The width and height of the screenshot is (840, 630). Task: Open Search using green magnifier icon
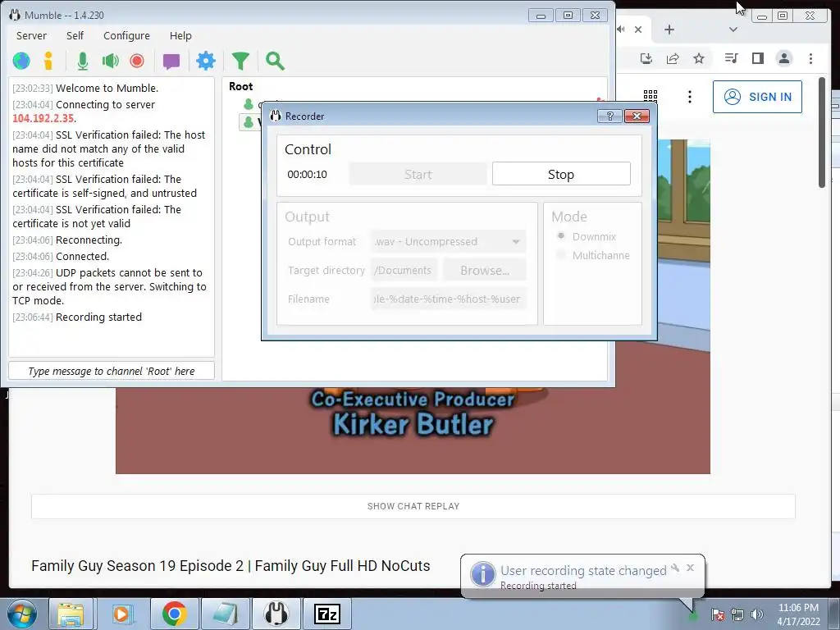(x=275, y=61)
